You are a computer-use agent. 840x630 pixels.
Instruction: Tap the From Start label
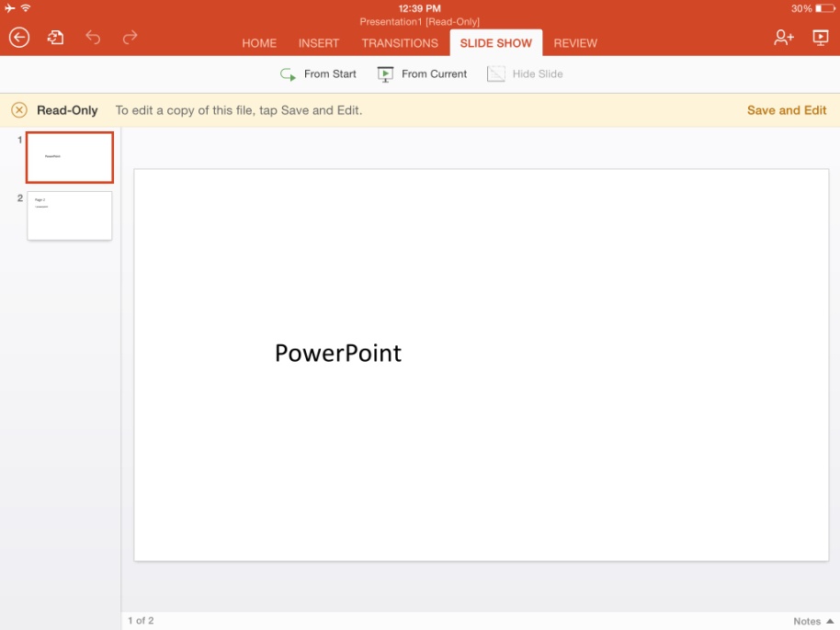330,73
